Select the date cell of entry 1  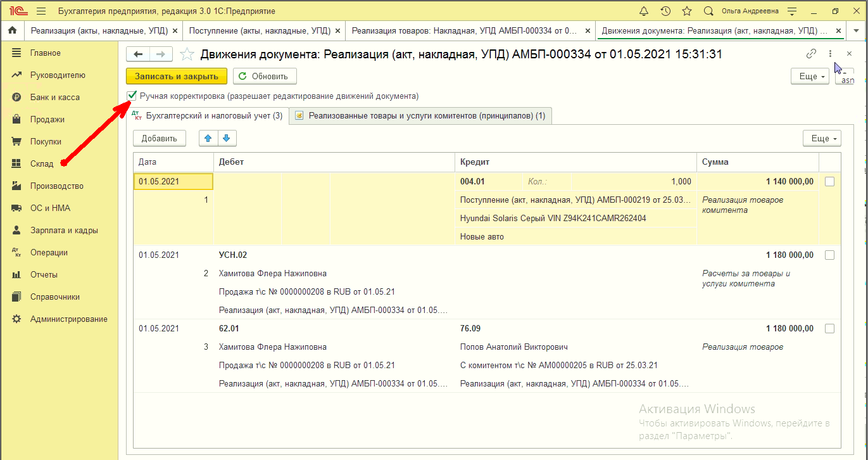point(173,182)
